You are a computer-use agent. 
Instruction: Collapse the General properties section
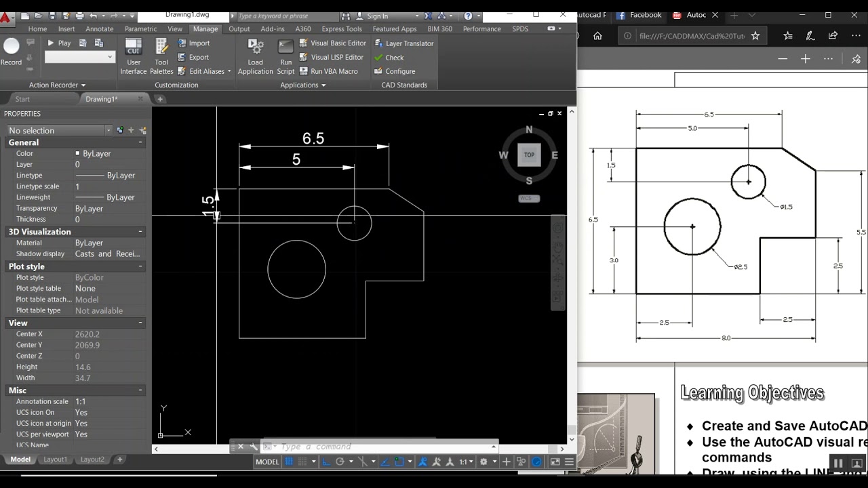coord(140,142)
